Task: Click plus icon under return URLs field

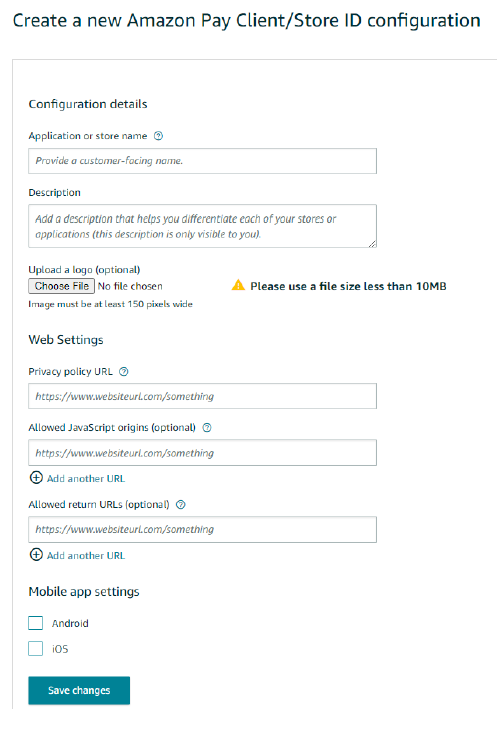Action: click(36, 555)
